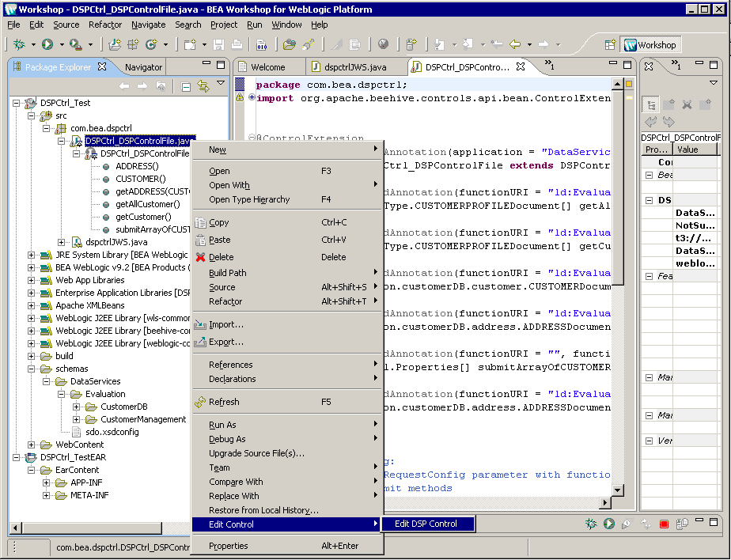
Task: Click the round search icon in main toolbar
Action: click(383, 44)
